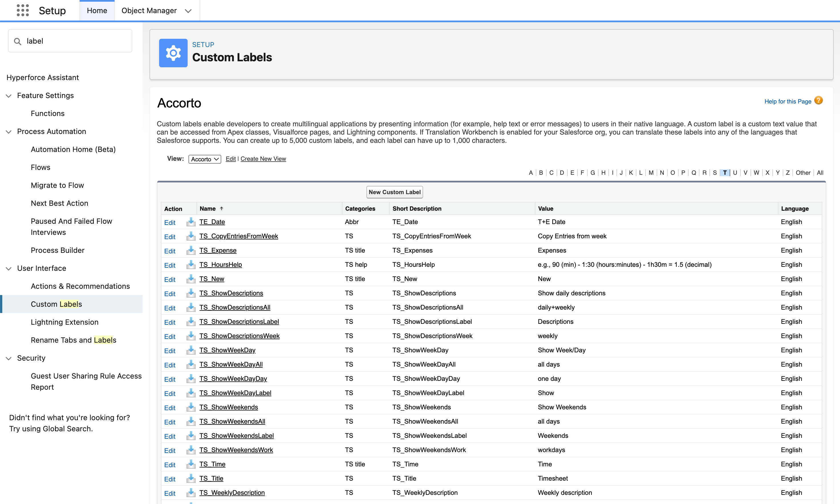This screenshot has height=504, width=840.
Task: Open the App Launcher dots icon
Action: point(23,11)
